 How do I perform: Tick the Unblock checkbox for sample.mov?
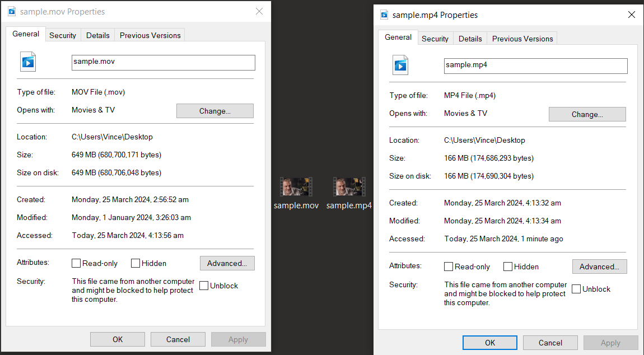[204, 286]
